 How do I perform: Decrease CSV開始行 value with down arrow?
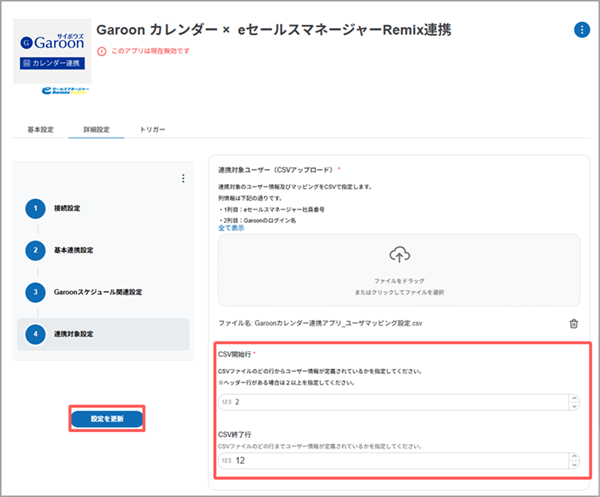[x=573, y=406]
